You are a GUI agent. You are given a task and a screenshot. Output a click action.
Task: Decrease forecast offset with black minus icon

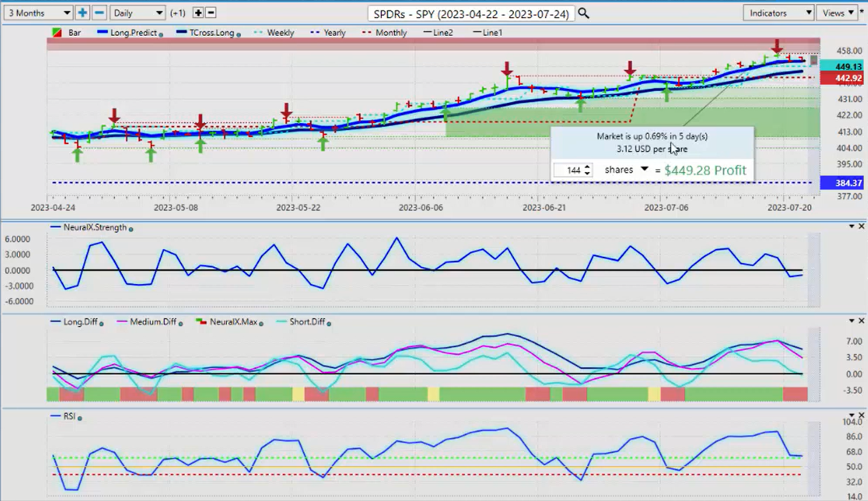tap(211, 13)
